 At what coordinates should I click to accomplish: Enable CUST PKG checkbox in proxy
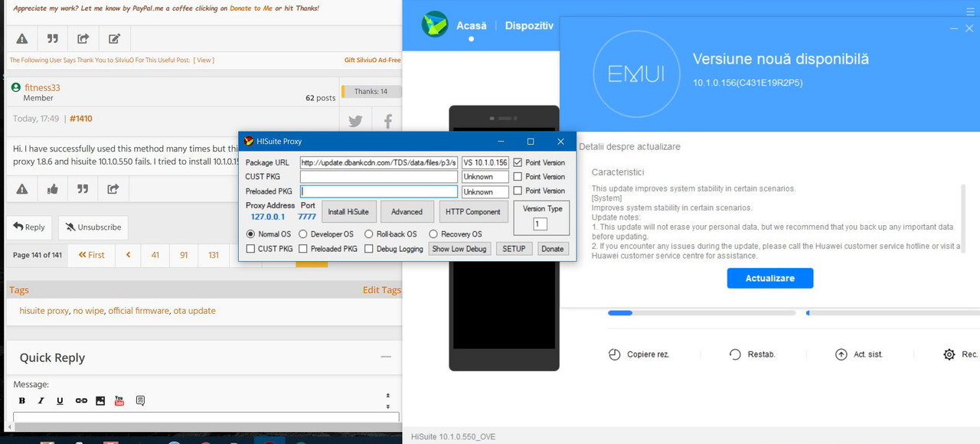(250, 249)
